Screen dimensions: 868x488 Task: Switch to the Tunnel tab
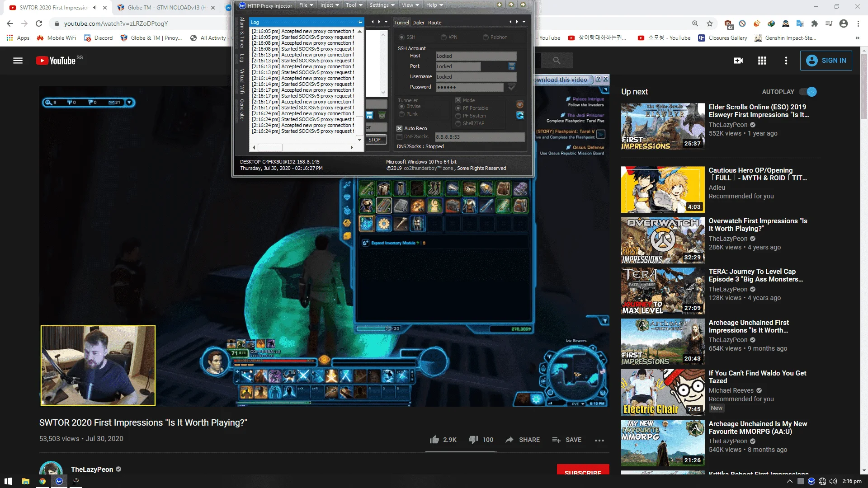[401, 23]
